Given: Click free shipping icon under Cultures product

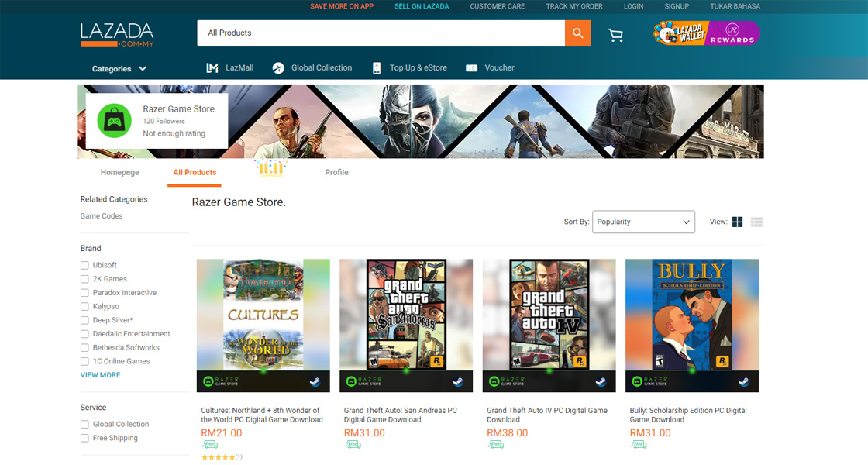Looking at the screenshot, I should coord(210,445).
